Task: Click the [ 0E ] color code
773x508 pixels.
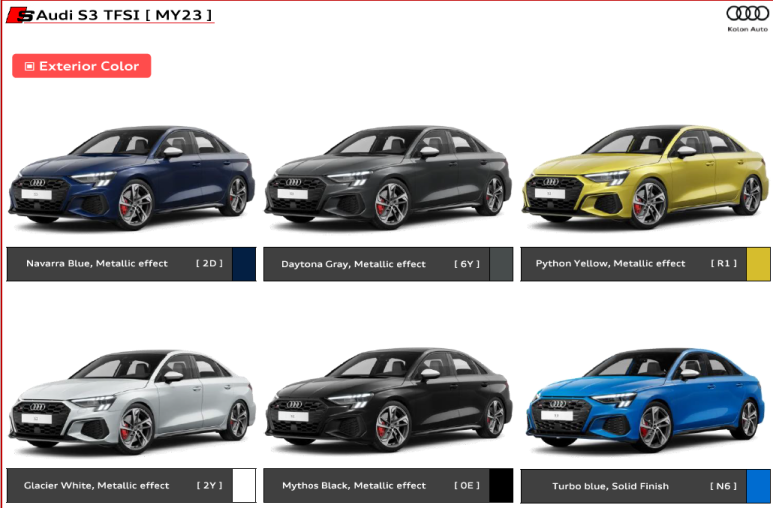Action: (x=467, y=485)
